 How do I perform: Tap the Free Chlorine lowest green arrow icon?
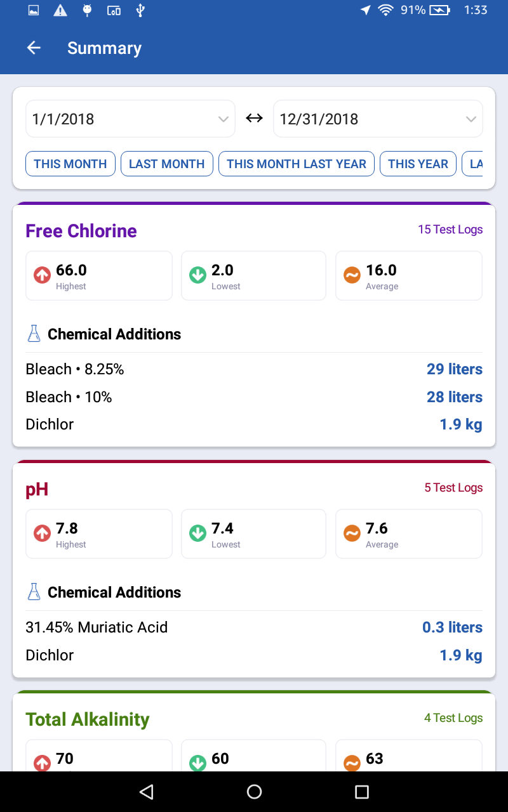(x=197, y=275)
